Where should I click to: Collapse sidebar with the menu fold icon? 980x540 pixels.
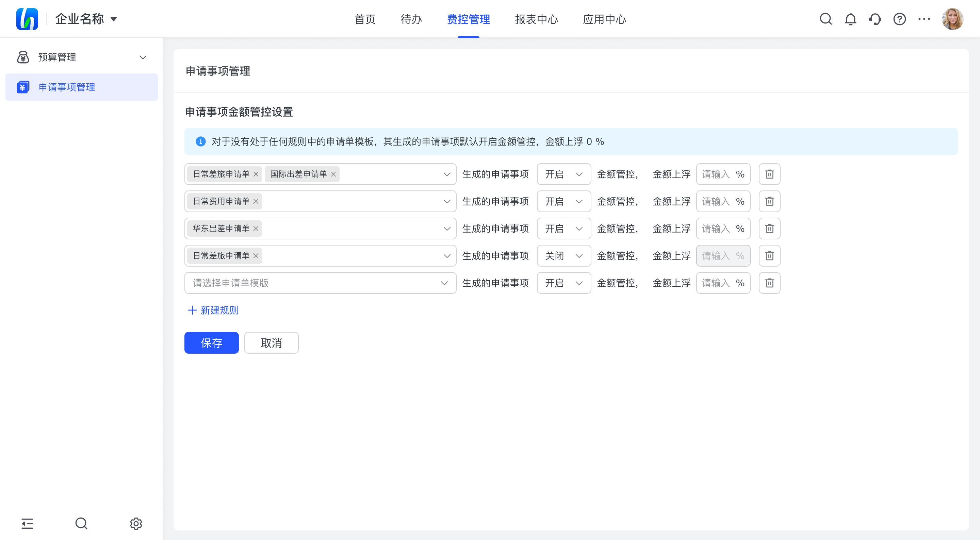(x=27, y=524)
